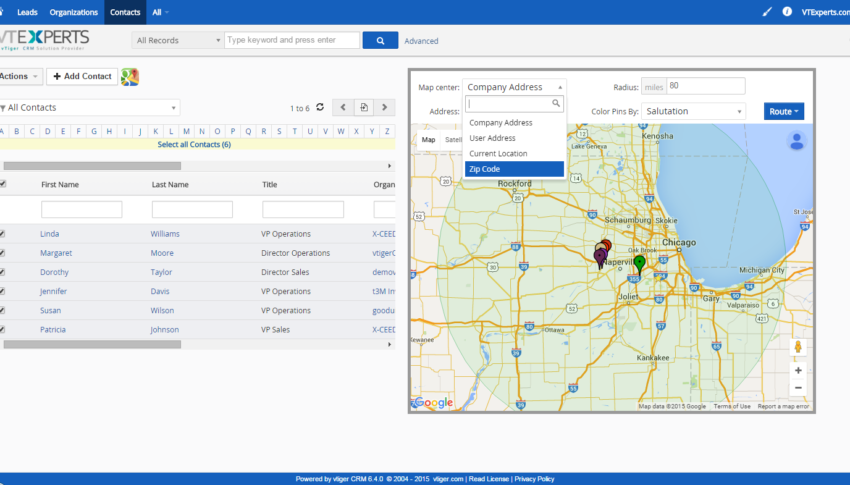Image resolution: width=850 pixels, height=485 pixels.
Task: Select Current Location option
Action: point(514,153)
